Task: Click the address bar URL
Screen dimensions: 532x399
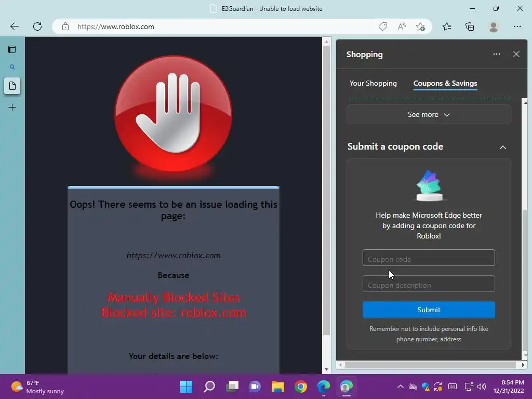Action: [116, 26]
